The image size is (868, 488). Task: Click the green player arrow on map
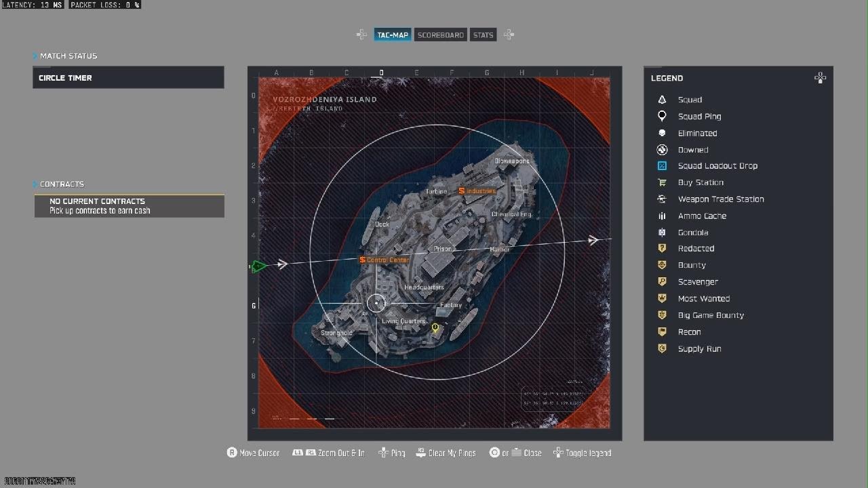click(259, 266)
